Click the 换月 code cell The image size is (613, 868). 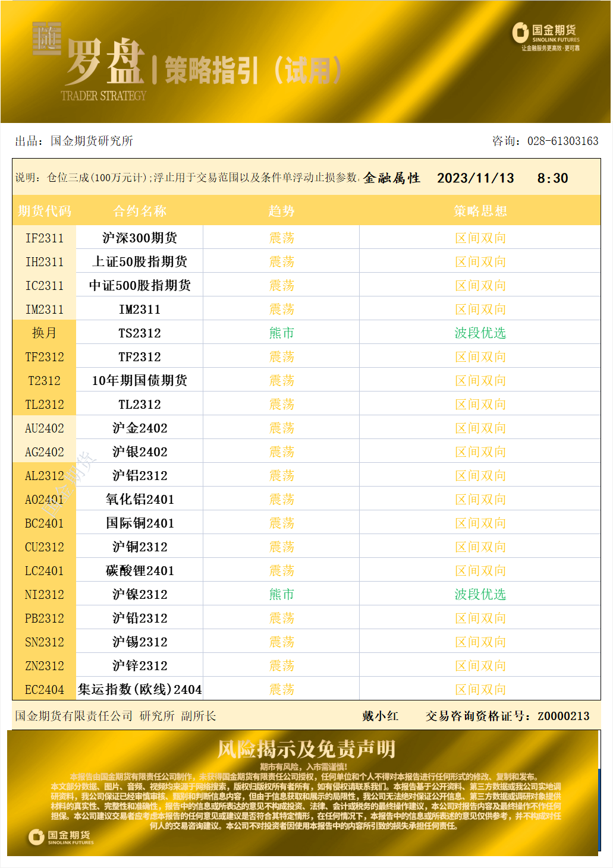[45, 333]
